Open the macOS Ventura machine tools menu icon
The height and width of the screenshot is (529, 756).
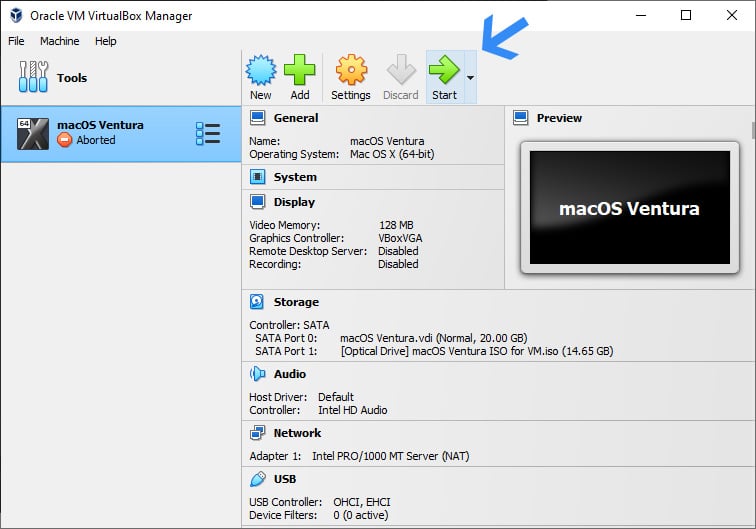tap(208, 134)
